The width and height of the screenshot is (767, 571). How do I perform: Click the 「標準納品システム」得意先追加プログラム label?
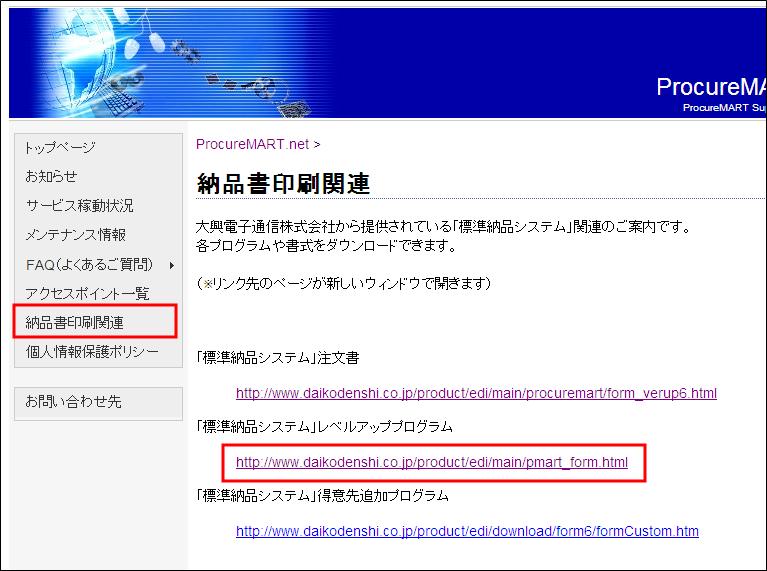[x=322, y=496]
